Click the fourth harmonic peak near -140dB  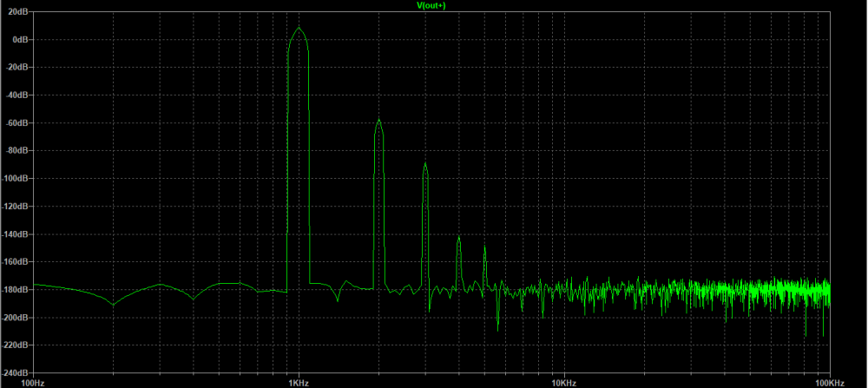coord(458,236)
